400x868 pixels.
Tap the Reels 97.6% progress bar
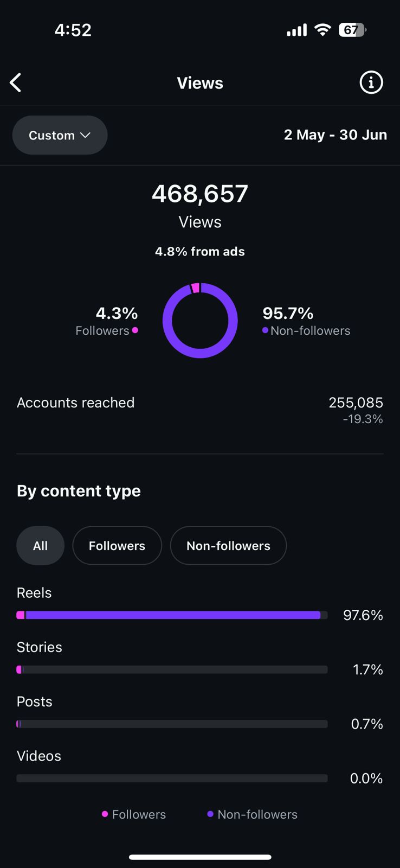(172, 615)
